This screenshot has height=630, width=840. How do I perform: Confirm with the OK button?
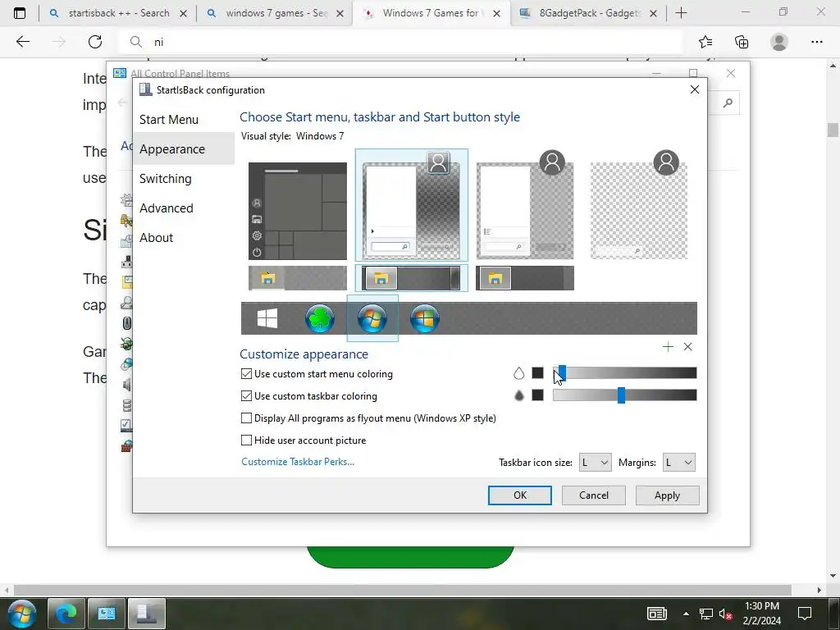[x=519, y=495]
